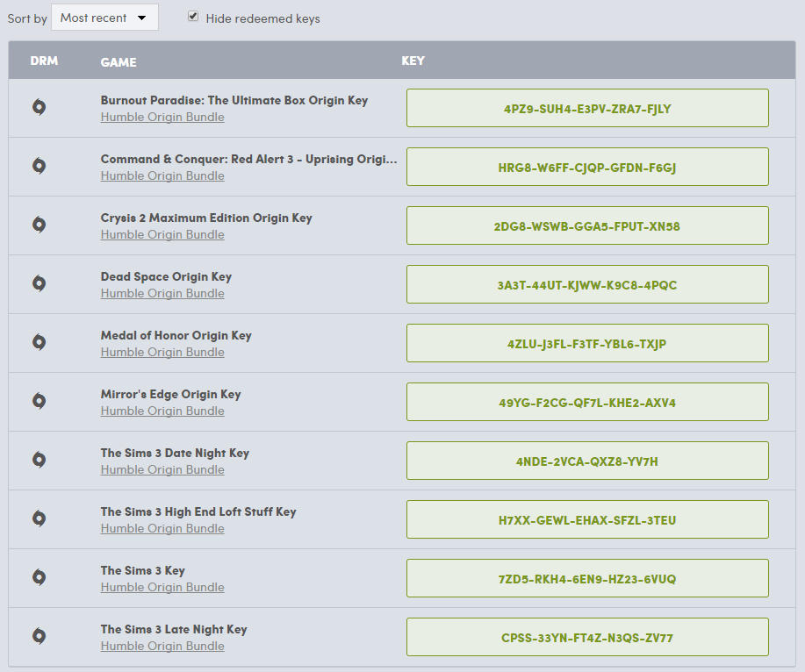
Task: Open Humble Origin Bundle link under Dead Space
Action: click(162, 294)
